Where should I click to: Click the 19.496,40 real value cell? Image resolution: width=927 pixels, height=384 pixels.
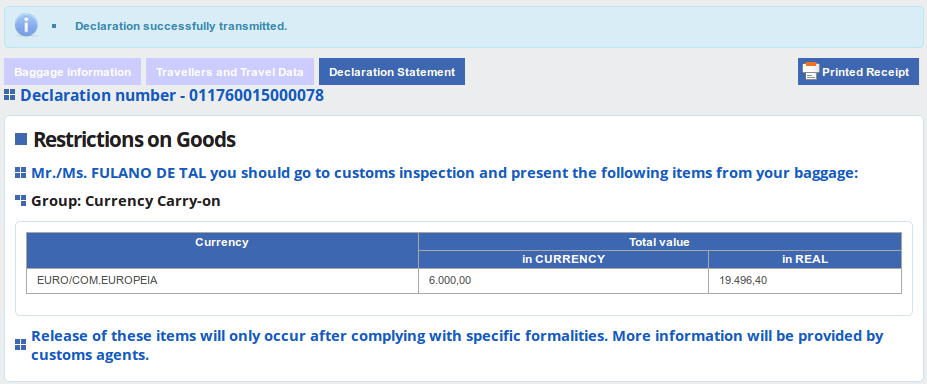[805, 281]
